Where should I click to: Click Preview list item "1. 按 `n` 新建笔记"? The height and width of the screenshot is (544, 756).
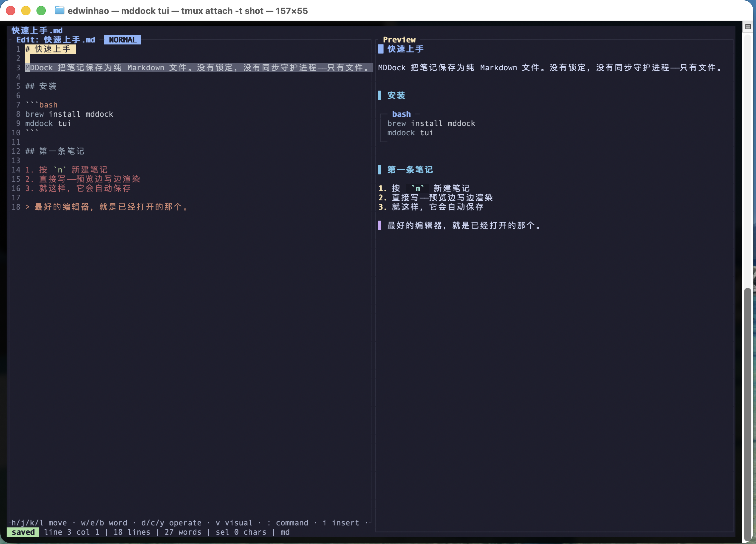424,188
